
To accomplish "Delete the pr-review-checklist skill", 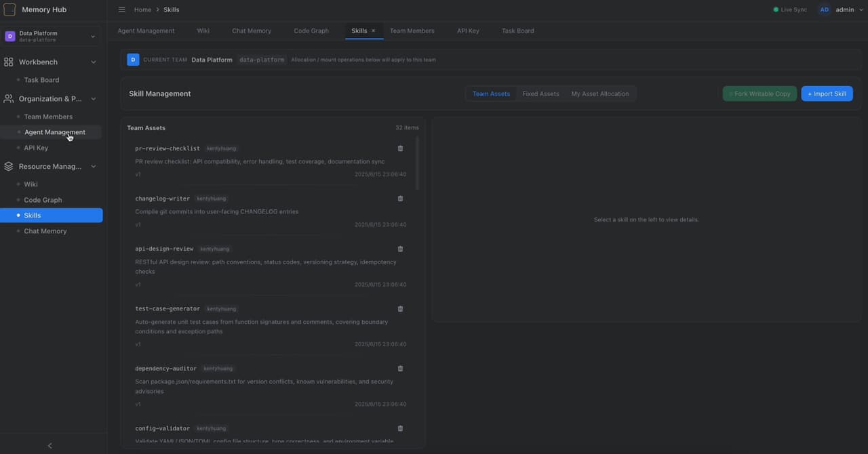I will tap(400, 148).
